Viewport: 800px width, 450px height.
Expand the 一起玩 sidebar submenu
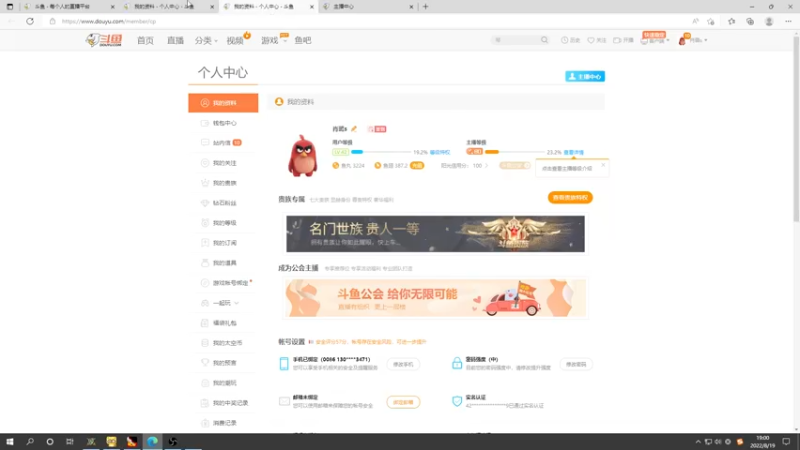click(x=223, y=303)
